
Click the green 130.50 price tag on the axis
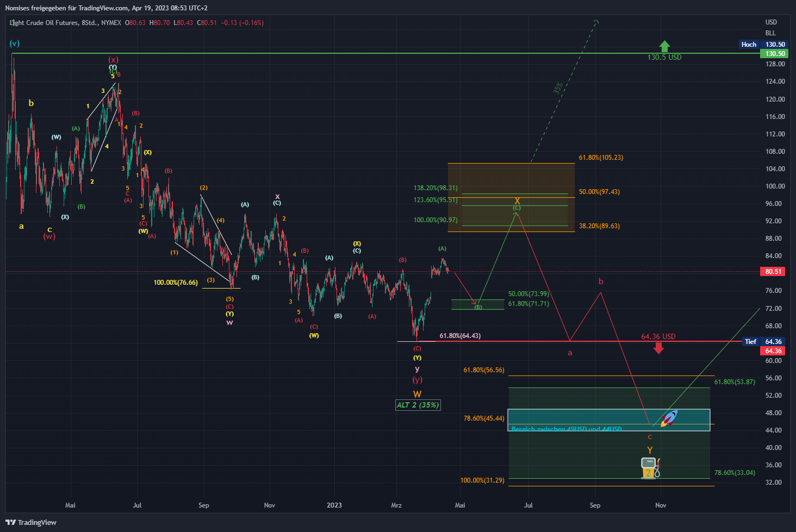(775, 54)
